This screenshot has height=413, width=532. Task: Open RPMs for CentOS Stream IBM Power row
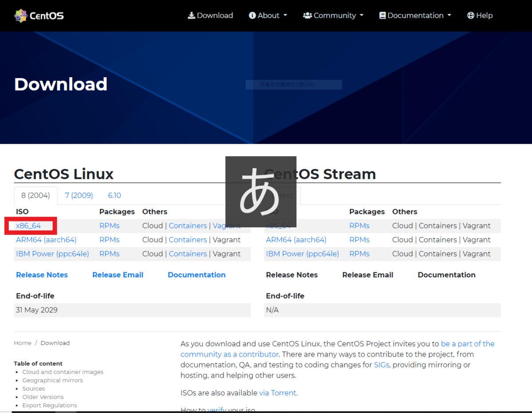pos(360,254)
